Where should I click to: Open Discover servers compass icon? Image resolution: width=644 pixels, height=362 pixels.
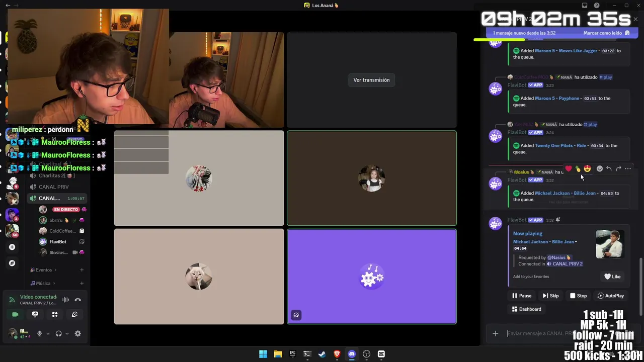[12, 263]
